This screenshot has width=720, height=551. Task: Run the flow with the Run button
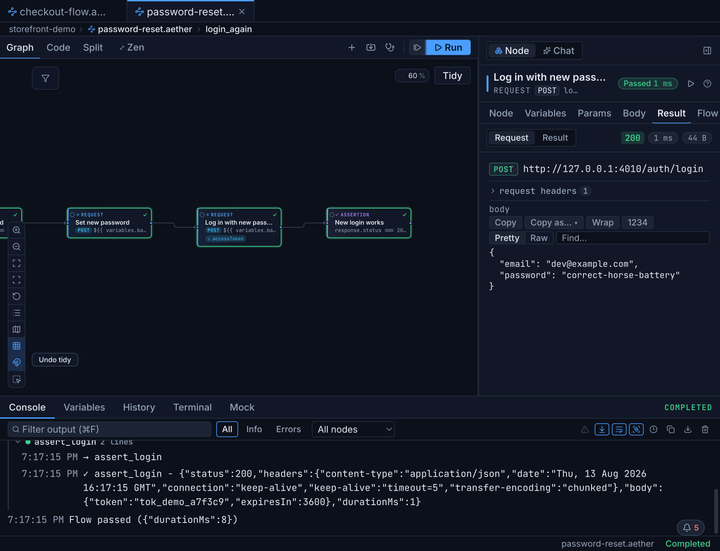[448, 47]
